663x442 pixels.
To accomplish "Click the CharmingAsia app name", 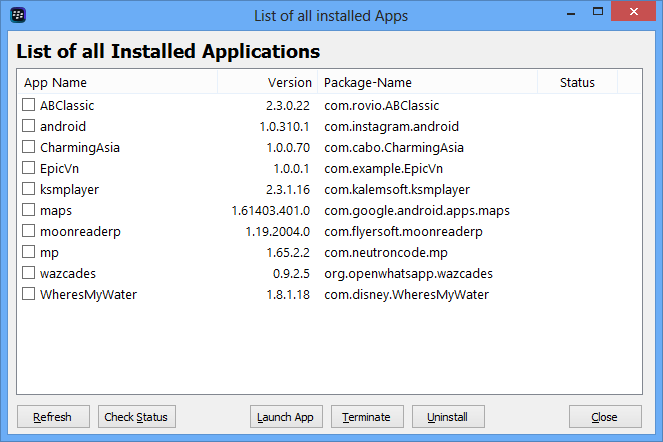I will click(79, 148).
